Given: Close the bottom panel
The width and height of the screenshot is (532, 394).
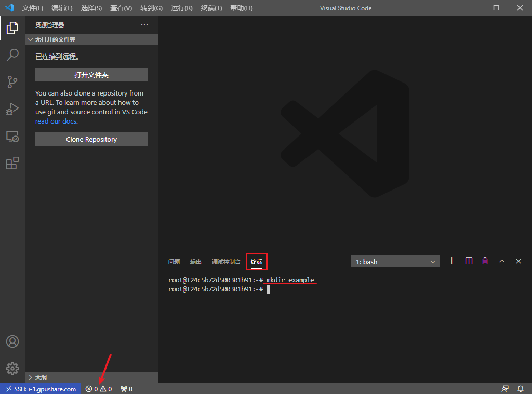Looking at the screenshot, I should pos(518,261).
